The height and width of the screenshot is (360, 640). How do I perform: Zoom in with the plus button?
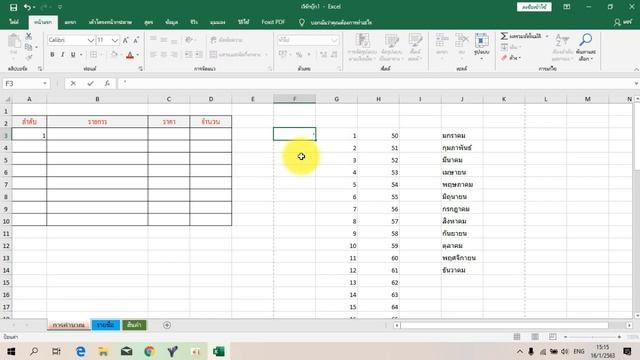tap(619, 337)
